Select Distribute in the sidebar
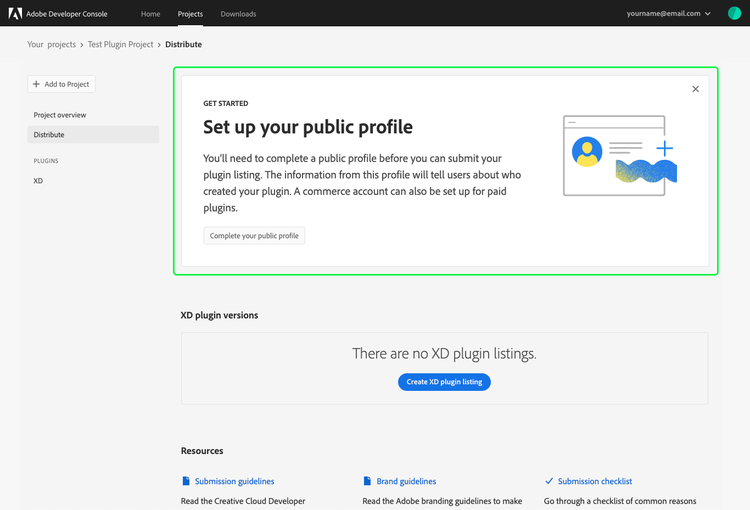The width and height of the screenshot is (750, 510). (x=93, y=134)
